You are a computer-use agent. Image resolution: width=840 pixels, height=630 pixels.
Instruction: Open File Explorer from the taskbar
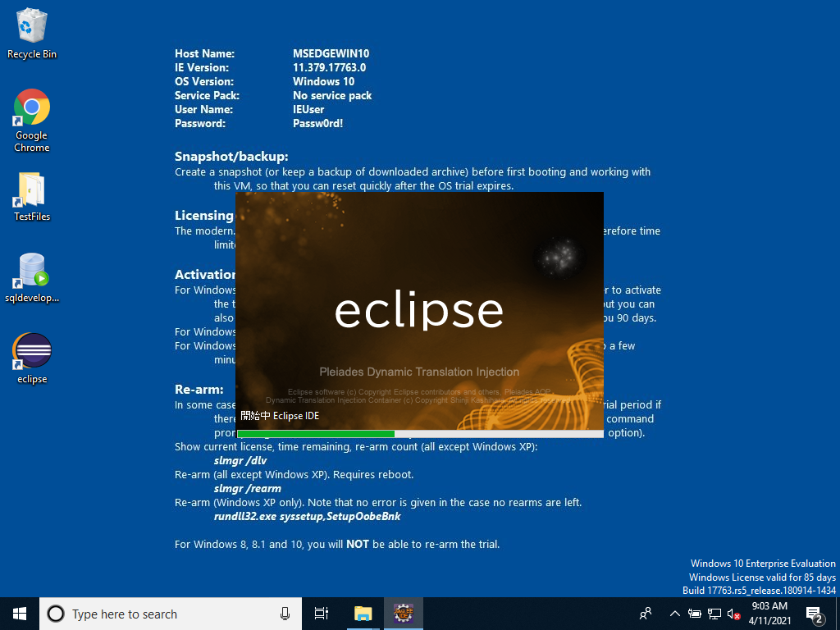[x=363, y=614]
